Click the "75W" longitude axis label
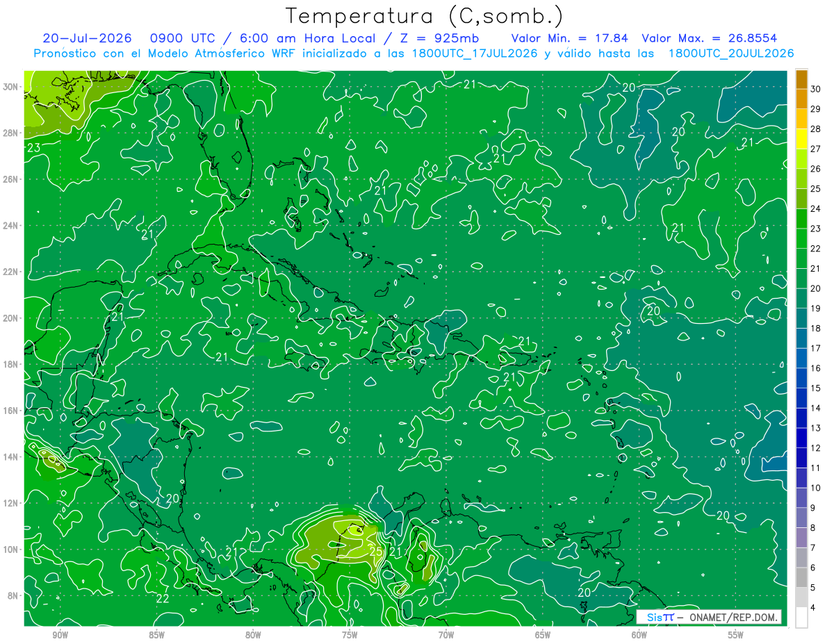Image resolution: width=834 pixels, height=644 pixels. coord(350,635)
